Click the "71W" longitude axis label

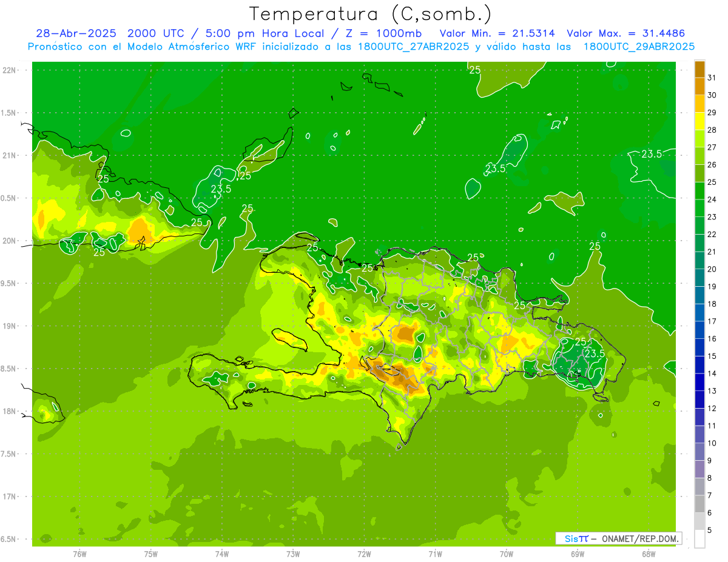coord(435,554)
